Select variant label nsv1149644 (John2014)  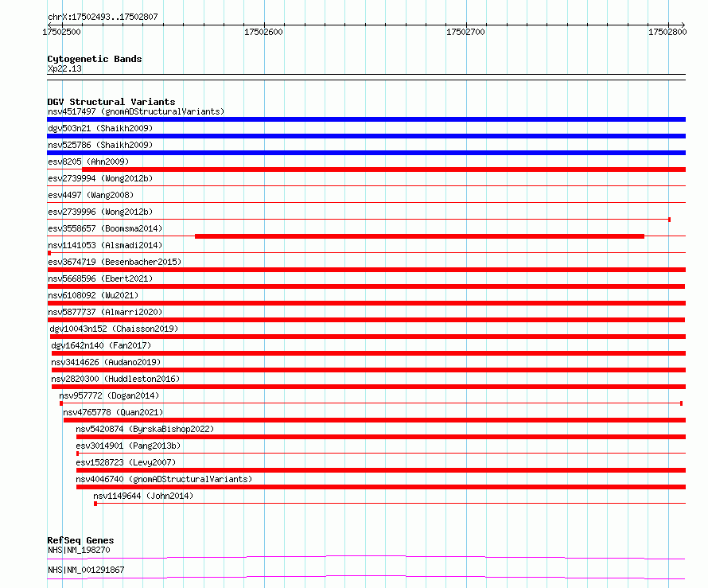[x=143, y=496]
